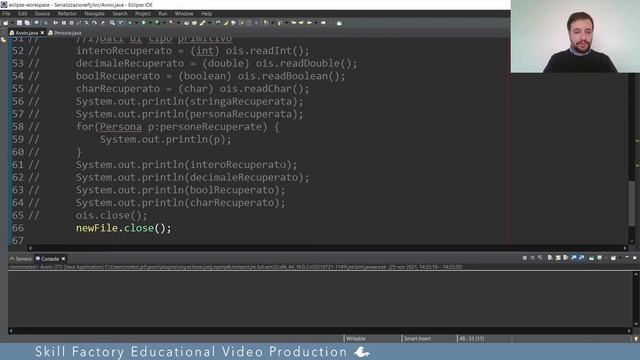The width and height of the screenshot is (640, 360).
Task: Click Remove Launch icon in Console
Action: 533,258
